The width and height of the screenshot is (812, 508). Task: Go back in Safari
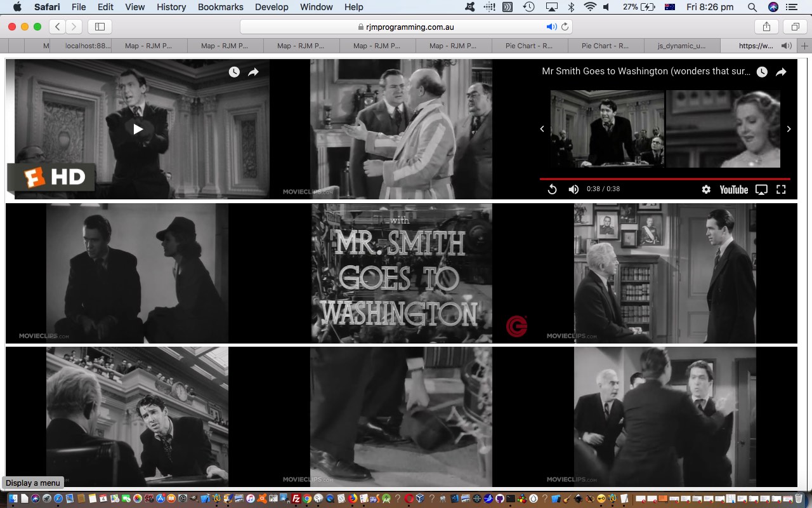point(58,27)
